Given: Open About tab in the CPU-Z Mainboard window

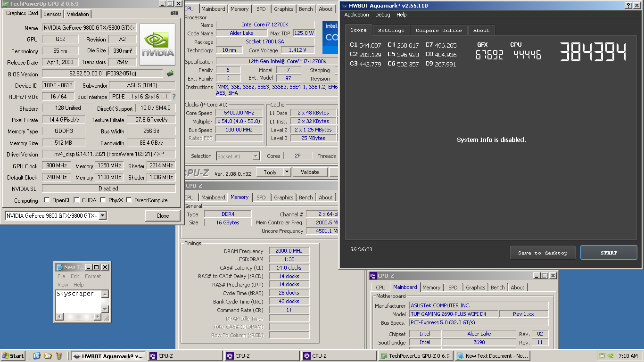Looking at the screenshot, I should click(517, 288).
